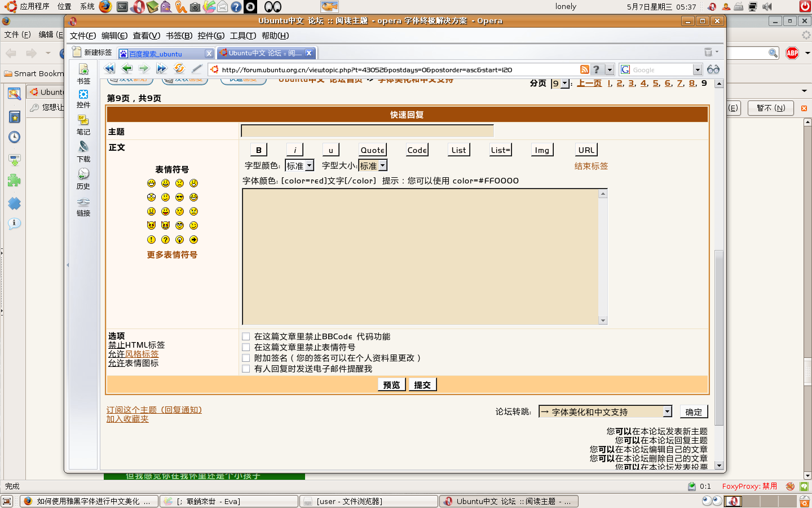The width and height of the screenshot is (812, 508).
Task: Open the closed tabs trash can icon
Action: [x=709, y=52]
